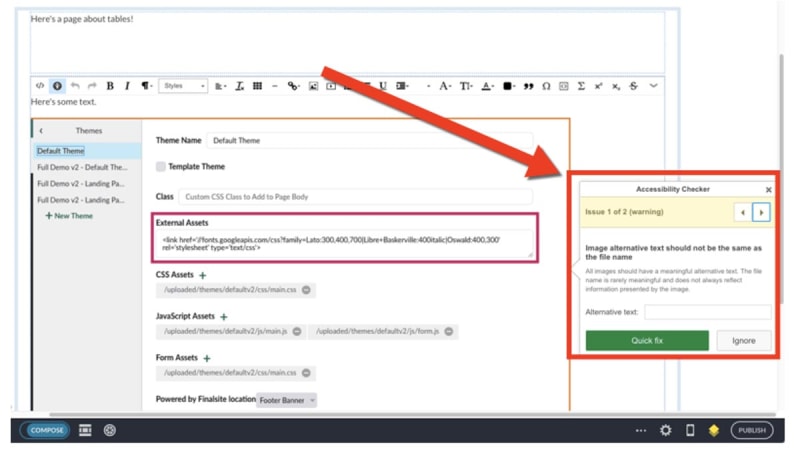Insert a math formula sigma icon
Screen dimensions: 800x454
click(581, 86)
